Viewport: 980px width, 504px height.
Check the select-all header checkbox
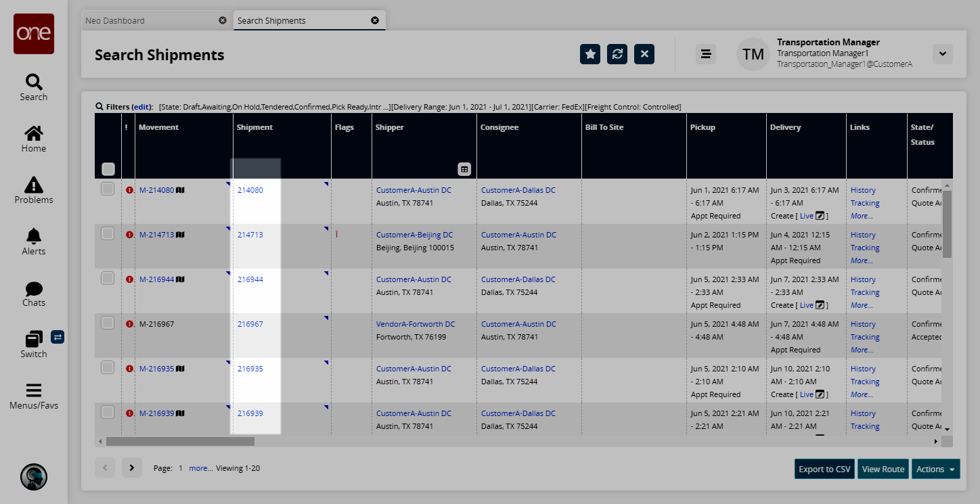(x=108, y=169)
